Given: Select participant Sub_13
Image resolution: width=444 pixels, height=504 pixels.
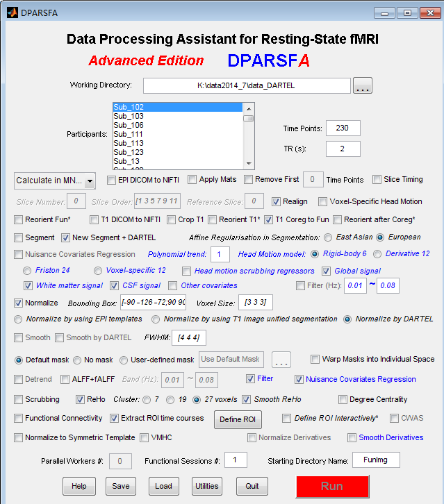Looking at the screenshot, I should 178,161.
